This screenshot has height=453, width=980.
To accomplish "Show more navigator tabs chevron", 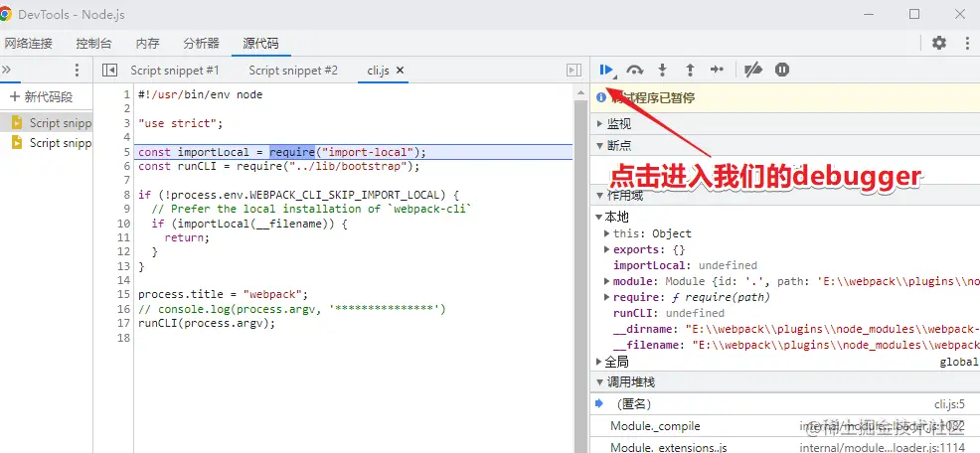I will click(x=7, y=70).
